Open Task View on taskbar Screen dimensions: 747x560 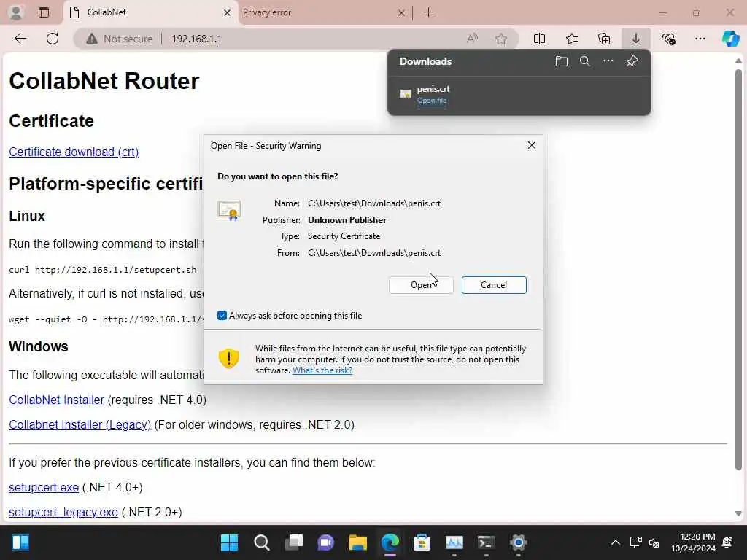(294, 542)
